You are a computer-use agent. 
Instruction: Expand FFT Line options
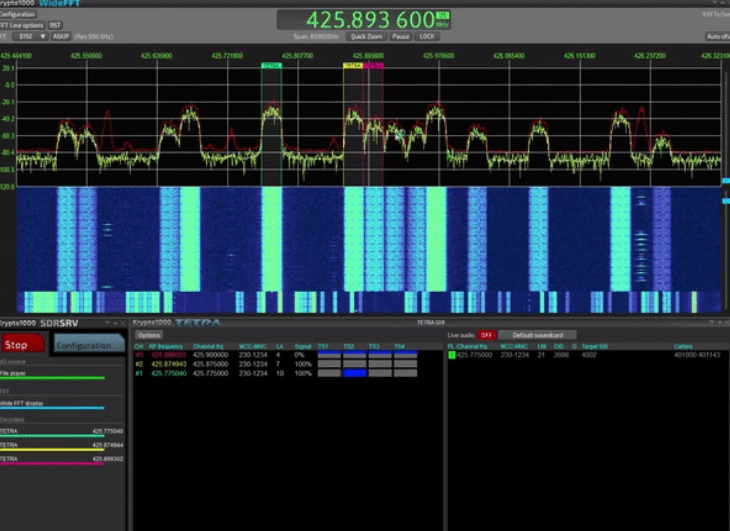pyautogui.click(x=20, y=25)
